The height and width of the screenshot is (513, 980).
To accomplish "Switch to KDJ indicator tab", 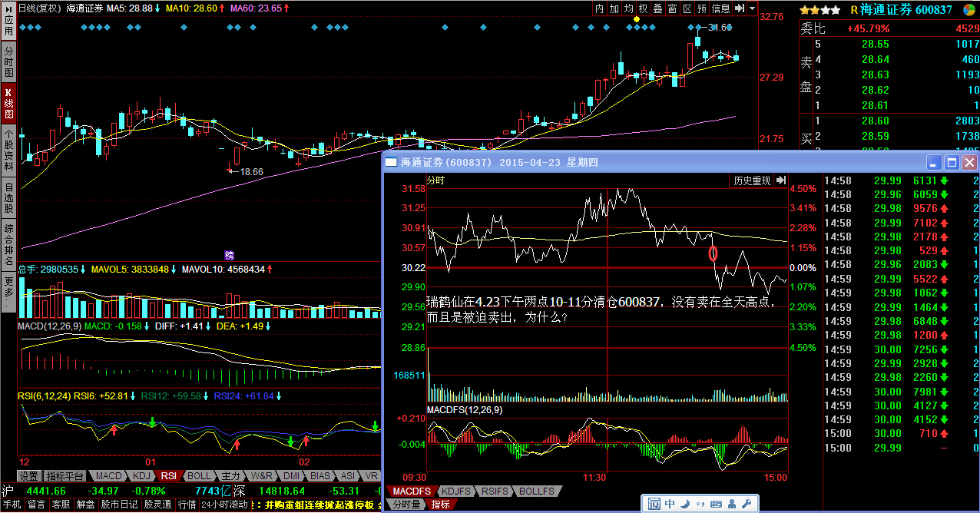I will (141, 476).
